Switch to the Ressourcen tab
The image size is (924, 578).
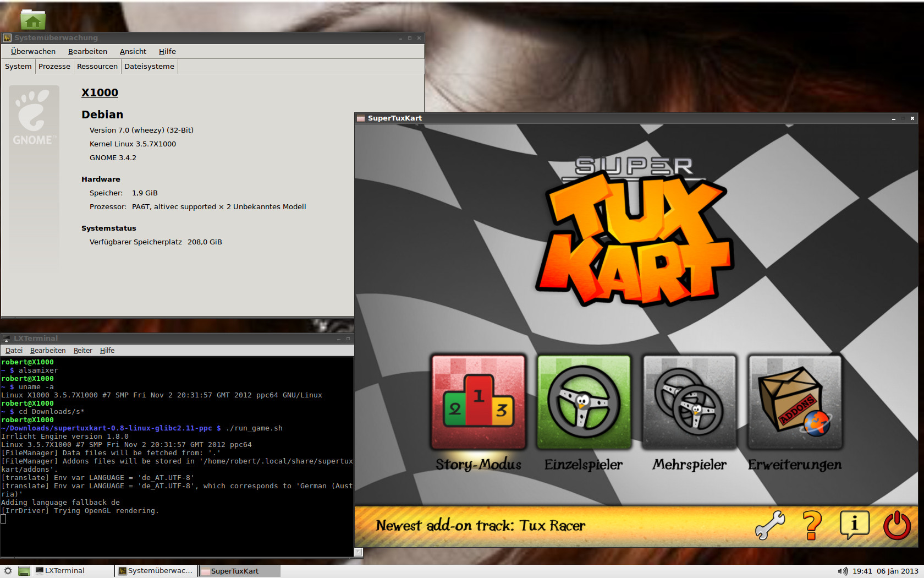point(97,66)
